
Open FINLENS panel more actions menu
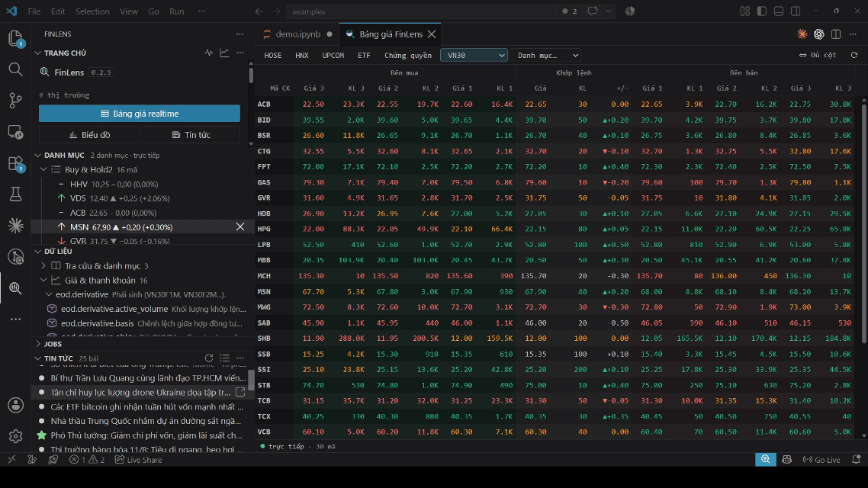coord(240,34)
